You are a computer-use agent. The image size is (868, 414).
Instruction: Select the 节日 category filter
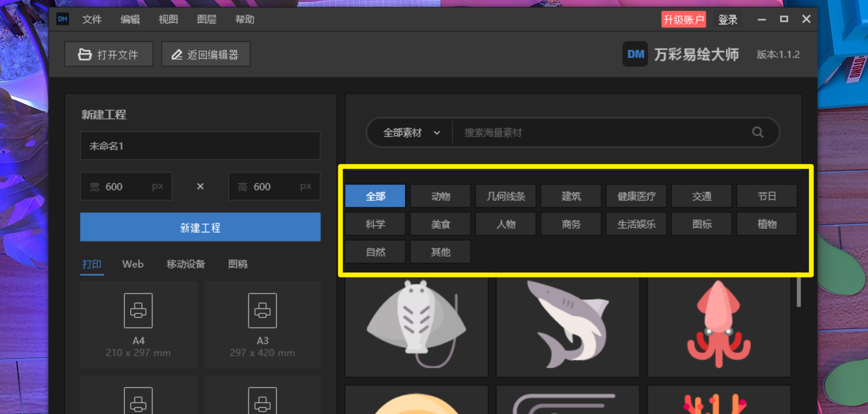(767, 196)
